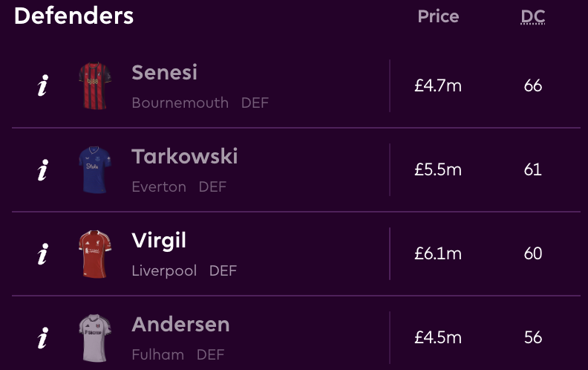Open info icon for Tarkowski
Viewport: 588px width, 370px height.
[x=43, y=170]
